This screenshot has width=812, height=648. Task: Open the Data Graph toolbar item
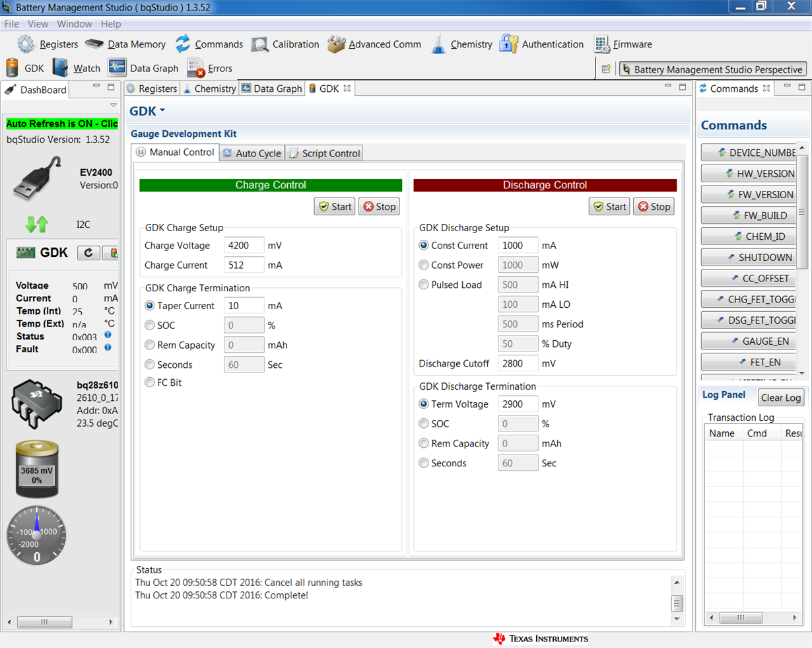[x=143, y=68]
